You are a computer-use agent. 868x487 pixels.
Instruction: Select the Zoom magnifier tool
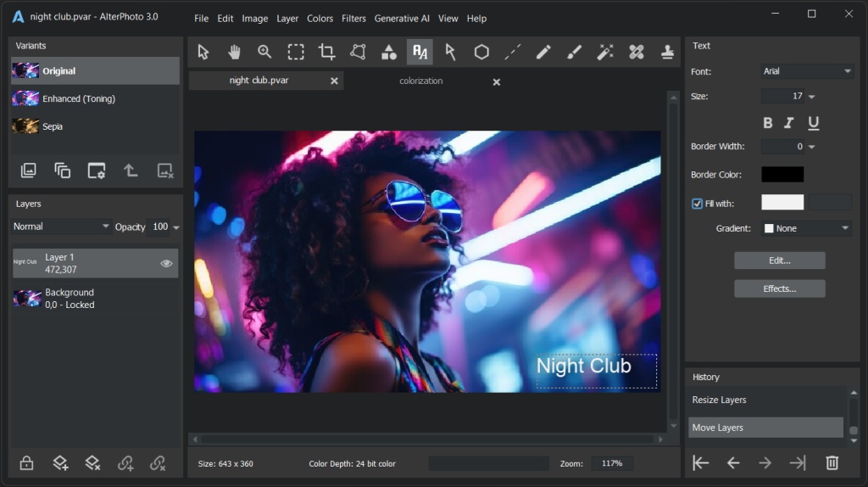coord(264,52)
